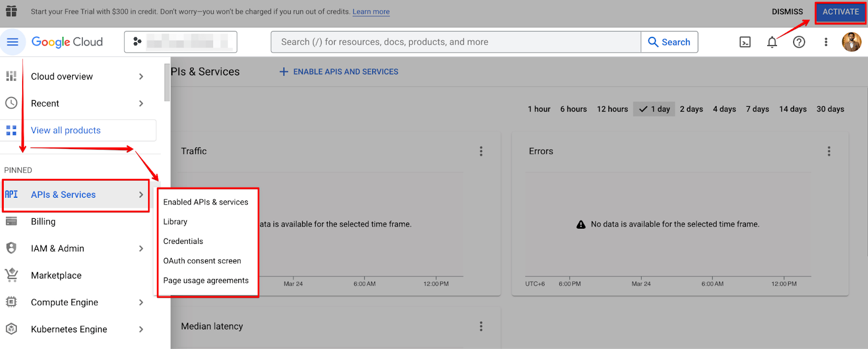
Task: Click the Compute Engine chip icon
Action: 11,302
